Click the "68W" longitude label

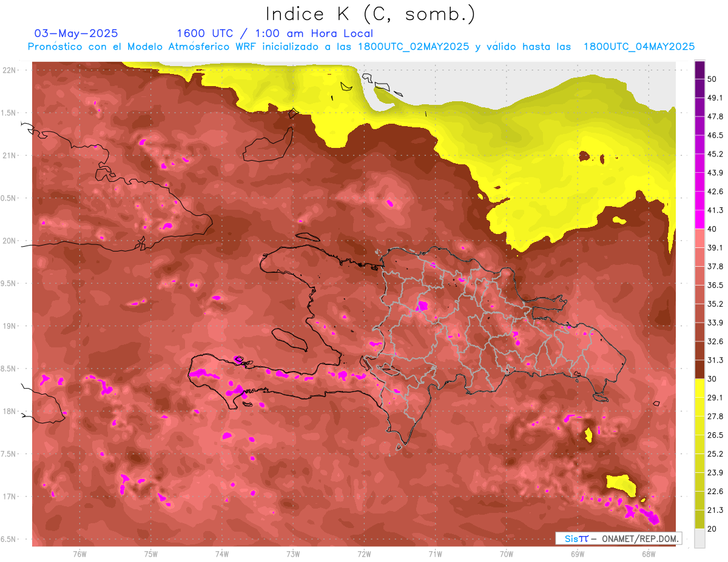click(649, 554)
